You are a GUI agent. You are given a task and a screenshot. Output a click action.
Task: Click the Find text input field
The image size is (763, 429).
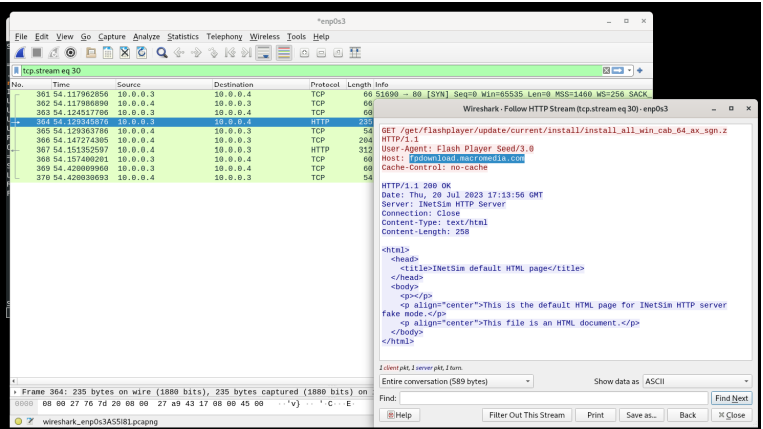click(x=553, y=398)
